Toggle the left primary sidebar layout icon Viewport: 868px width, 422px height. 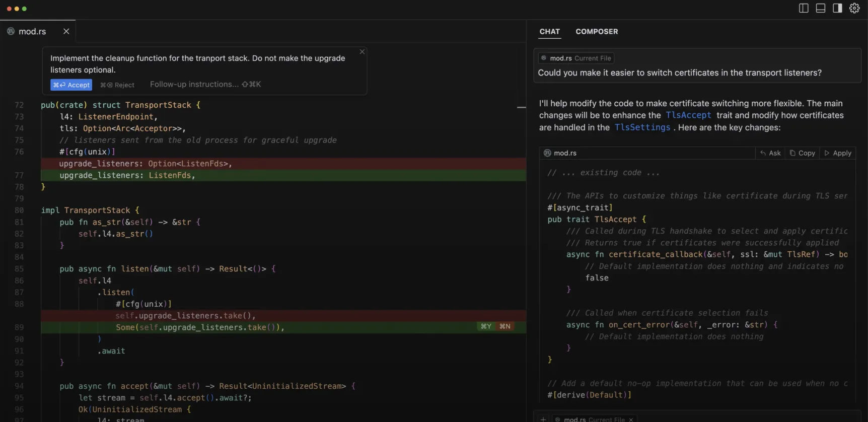point(804,8)
